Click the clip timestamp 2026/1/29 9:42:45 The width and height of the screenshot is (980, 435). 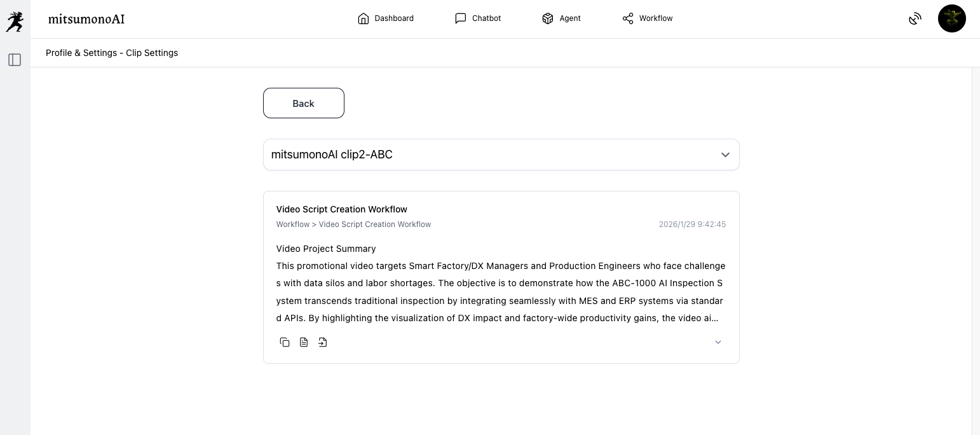692,224
